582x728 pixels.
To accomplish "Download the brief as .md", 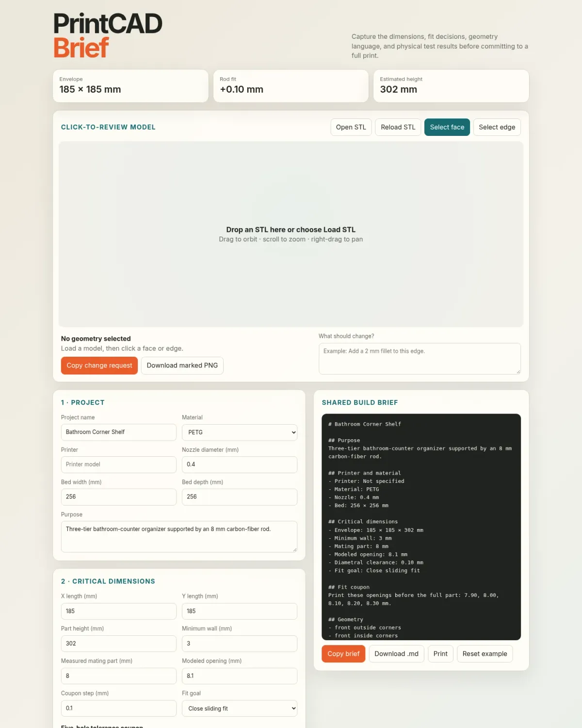I will (x=396, y=654).
